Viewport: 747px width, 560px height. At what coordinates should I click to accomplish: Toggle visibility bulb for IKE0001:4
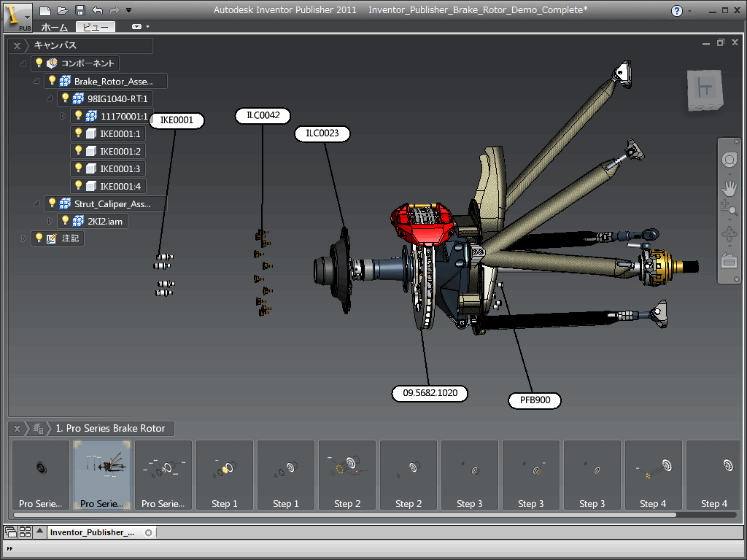click(x=79, y=185)
